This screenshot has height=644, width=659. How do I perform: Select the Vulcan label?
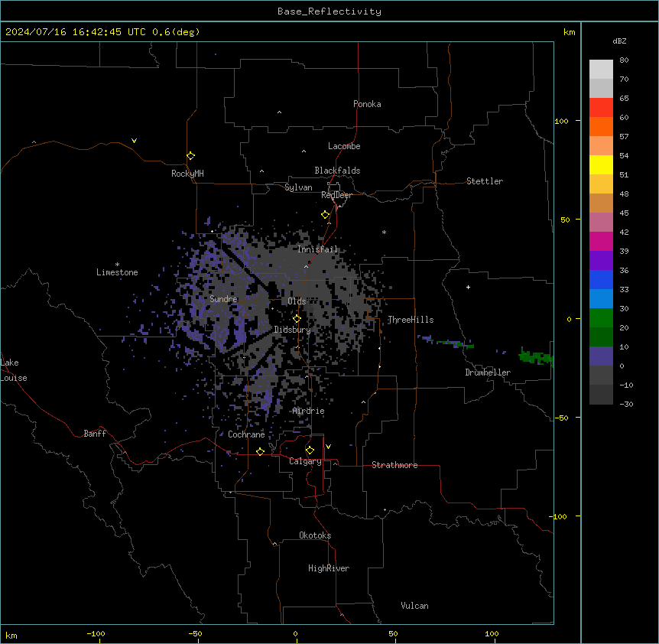[x=415, y=606]
